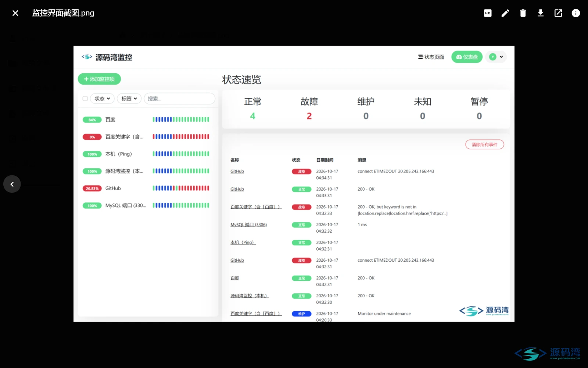Show file info details icon
This screenshot has height=368, width=588.
coord(576,13)
